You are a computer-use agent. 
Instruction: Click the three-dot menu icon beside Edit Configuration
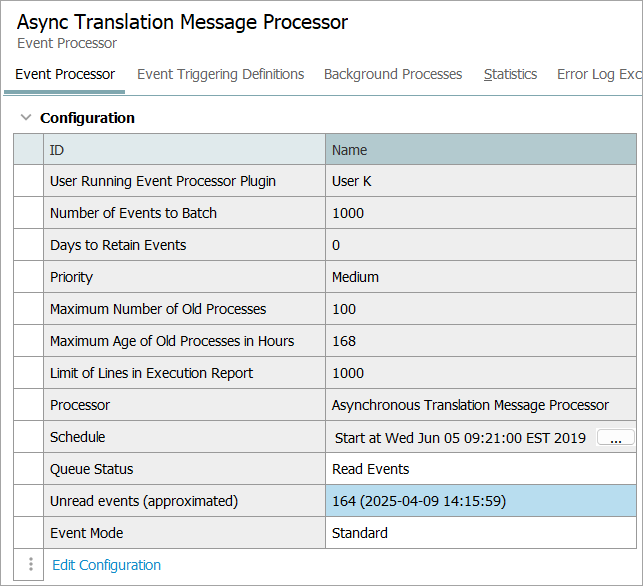tap(30, 564)
